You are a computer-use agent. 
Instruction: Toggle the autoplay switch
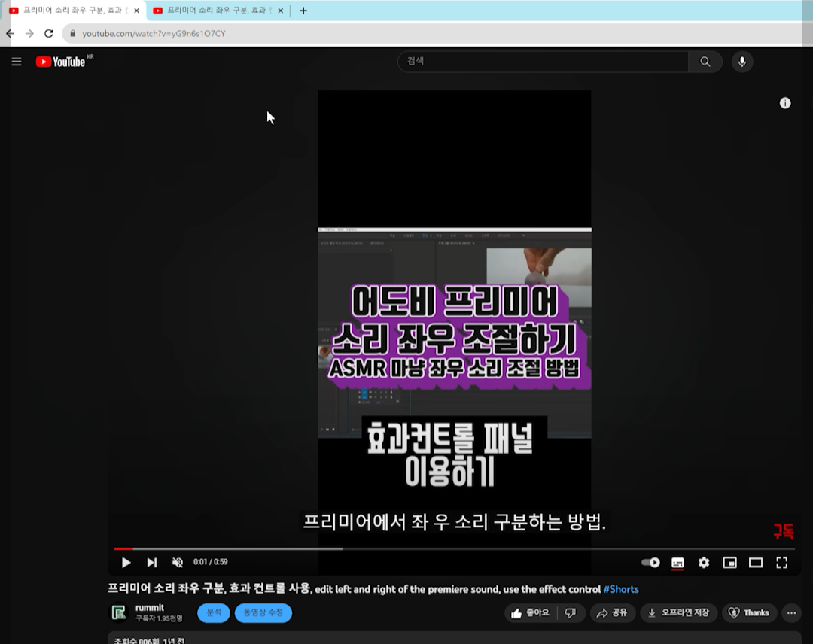pos(650,562)
